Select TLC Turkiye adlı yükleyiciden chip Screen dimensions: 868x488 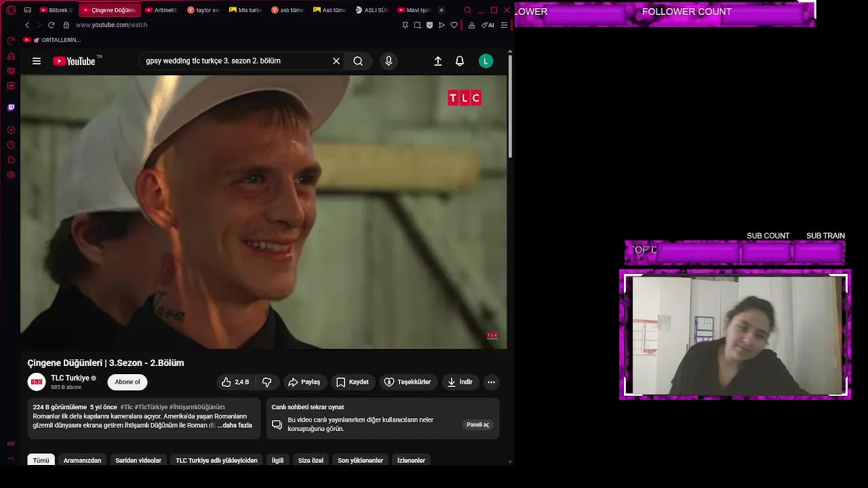[x=216, y=460]
